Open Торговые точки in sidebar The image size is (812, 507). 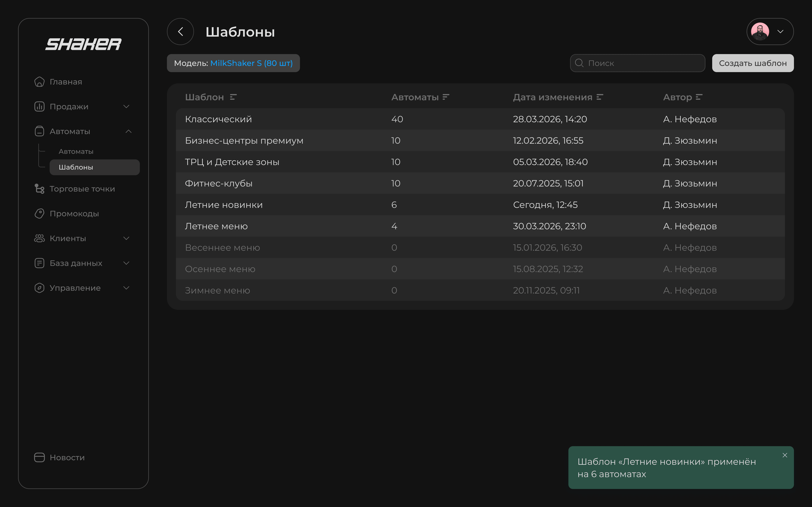(x=82, y=189)
